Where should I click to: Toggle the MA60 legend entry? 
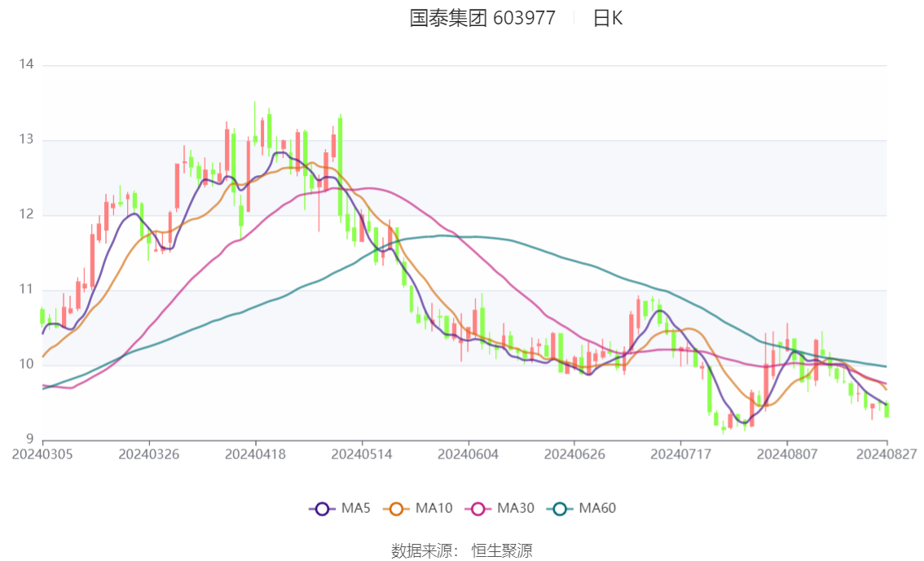pyautogui.click(x=582, y=508)
